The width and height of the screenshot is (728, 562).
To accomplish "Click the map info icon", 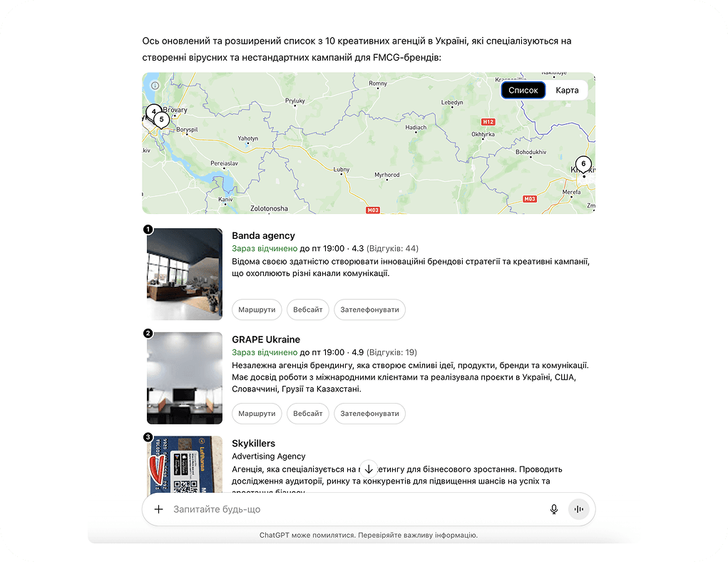I will pyautogui.click(x=155, y=86).
